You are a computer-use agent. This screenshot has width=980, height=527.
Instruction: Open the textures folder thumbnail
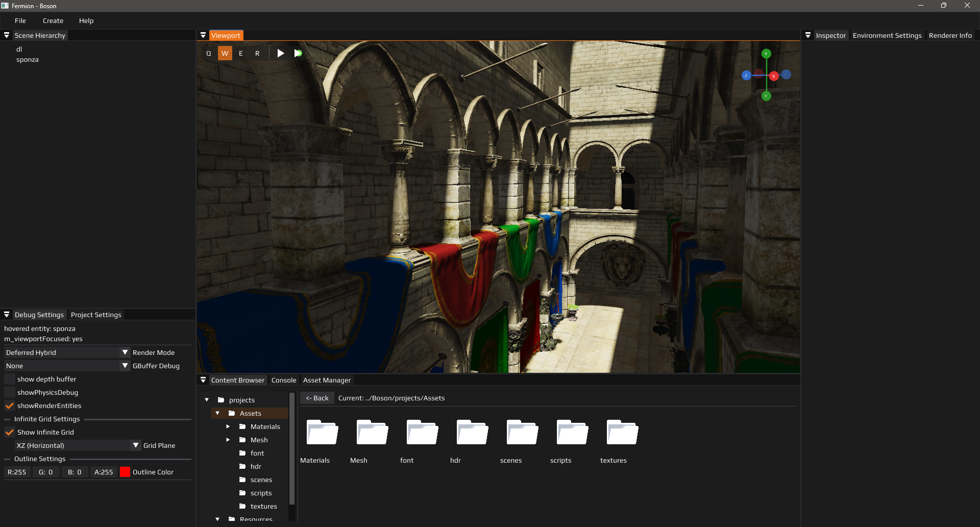click(x=622, y=433)
